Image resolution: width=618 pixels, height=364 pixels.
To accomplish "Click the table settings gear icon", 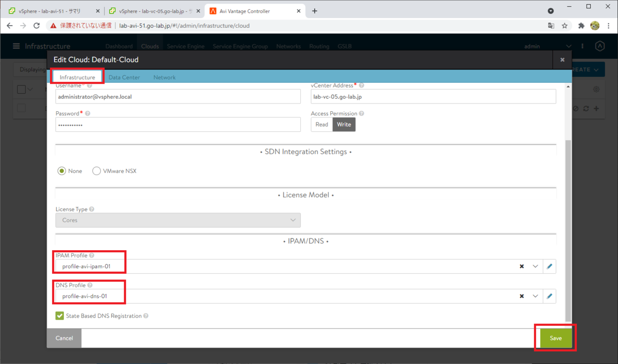I will pos(596,89).
